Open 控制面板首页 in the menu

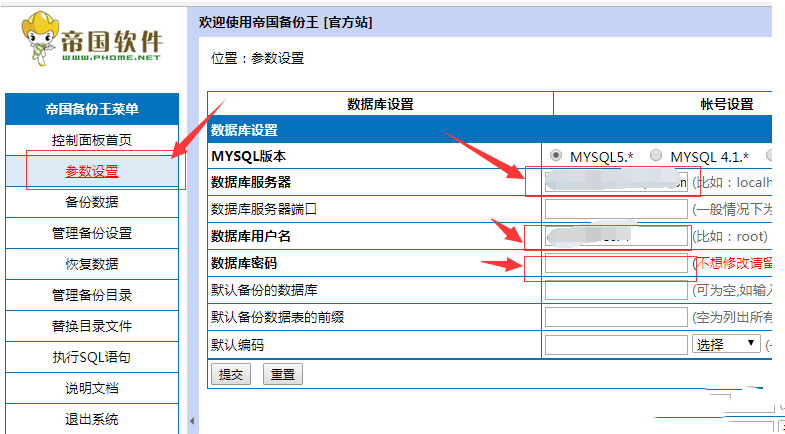coord(92,140)
